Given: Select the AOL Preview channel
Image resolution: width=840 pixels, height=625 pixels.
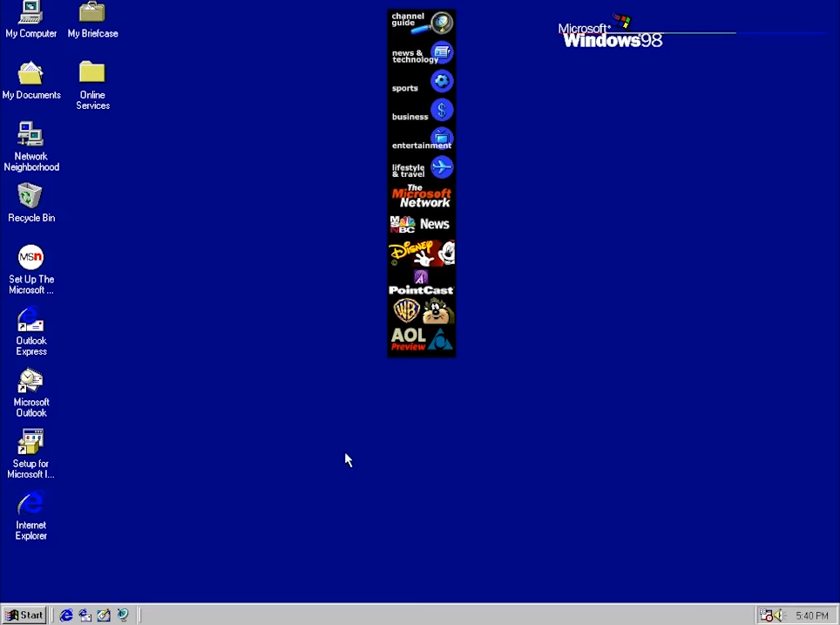Looking at the screenshot, I should click(x=422, y=337).
